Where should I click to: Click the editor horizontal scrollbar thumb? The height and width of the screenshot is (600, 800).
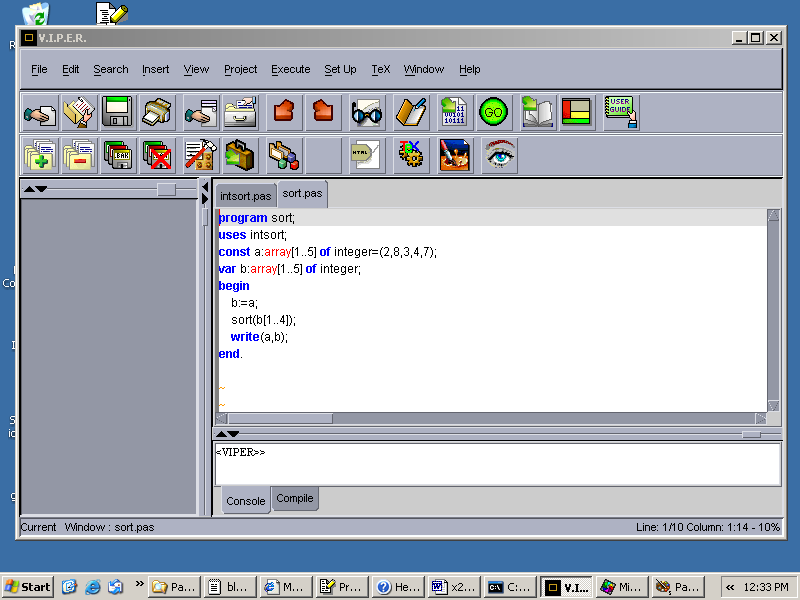tap(280, 419)
